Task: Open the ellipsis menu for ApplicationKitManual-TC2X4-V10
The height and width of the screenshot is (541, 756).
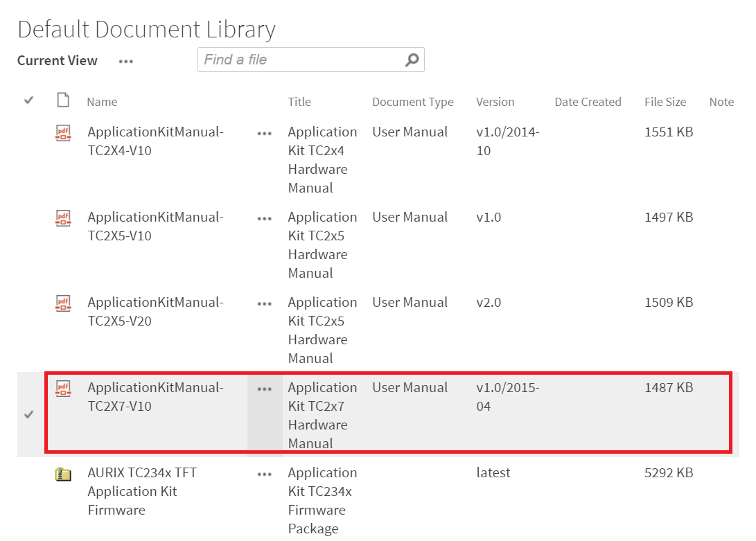Action: 264,134
